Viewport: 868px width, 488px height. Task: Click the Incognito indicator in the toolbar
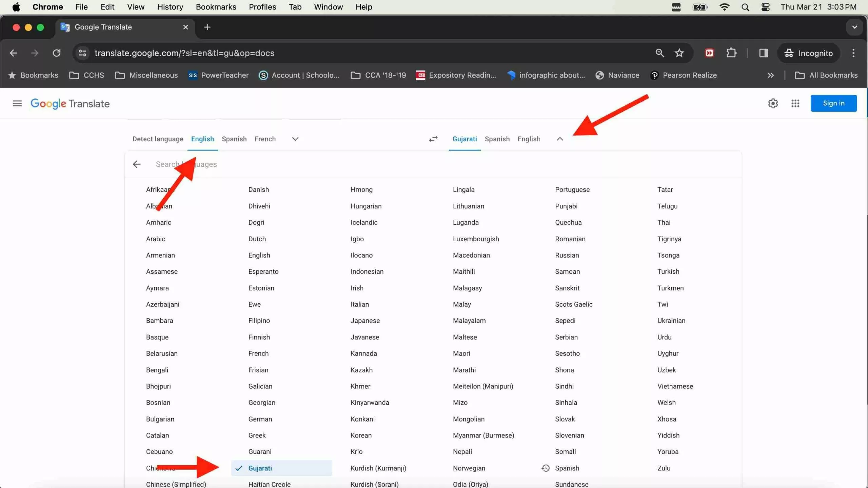(x=808, y=53)
